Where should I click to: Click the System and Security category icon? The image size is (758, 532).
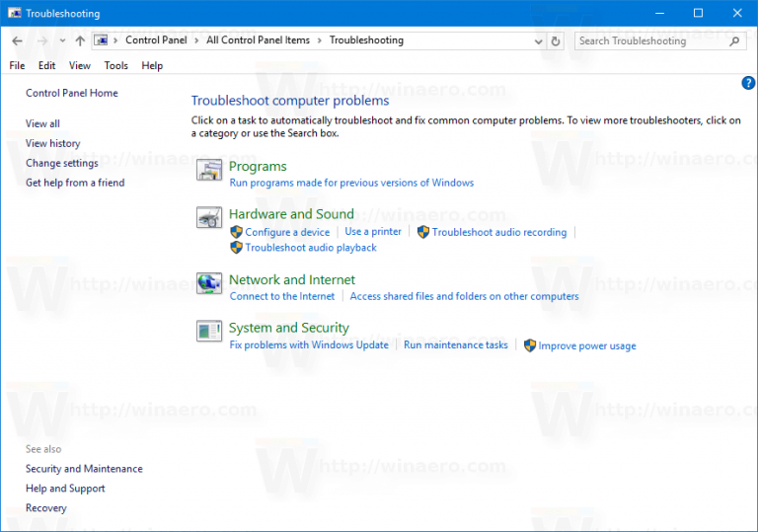(x=208, y=332)
